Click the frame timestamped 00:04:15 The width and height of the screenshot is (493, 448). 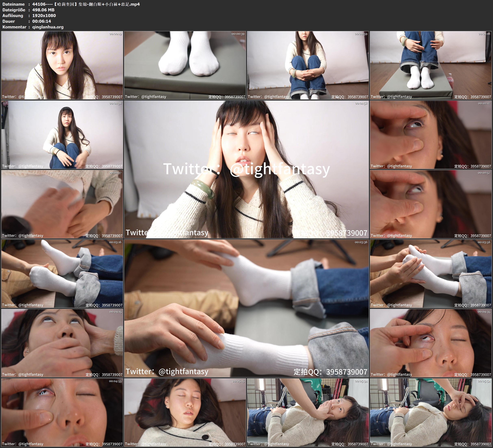(x=62, y=343)
